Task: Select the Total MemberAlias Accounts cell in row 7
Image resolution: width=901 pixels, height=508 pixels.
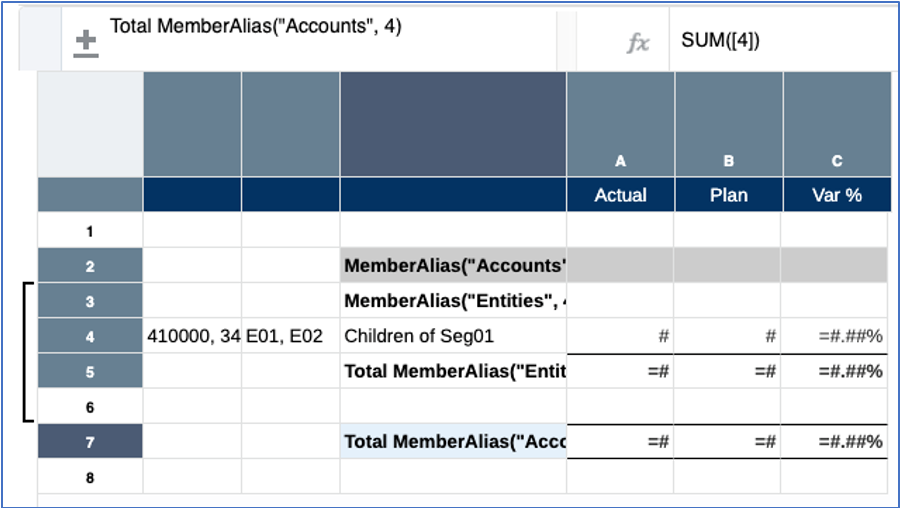Action: (x=452, y=441)
